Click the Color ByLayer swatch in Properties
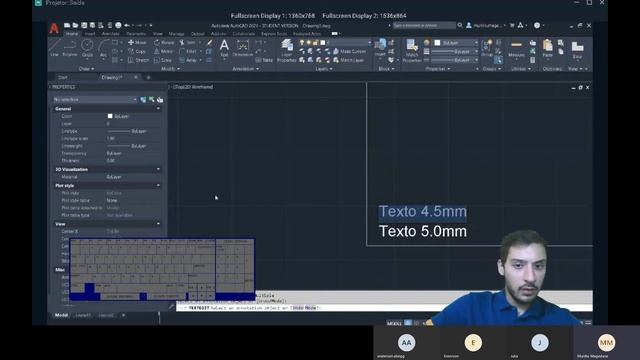The image size is (640, 360). [110, 116]
